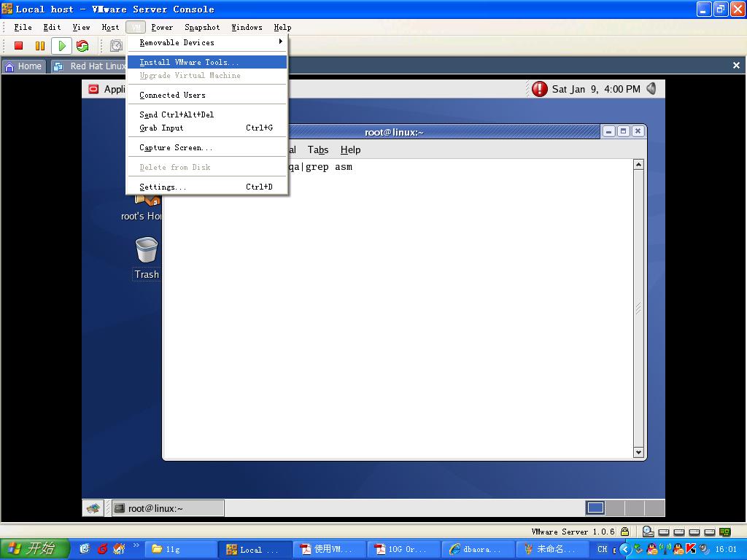
Task: Click the terminal text area
Action: [x=398, y=308]
